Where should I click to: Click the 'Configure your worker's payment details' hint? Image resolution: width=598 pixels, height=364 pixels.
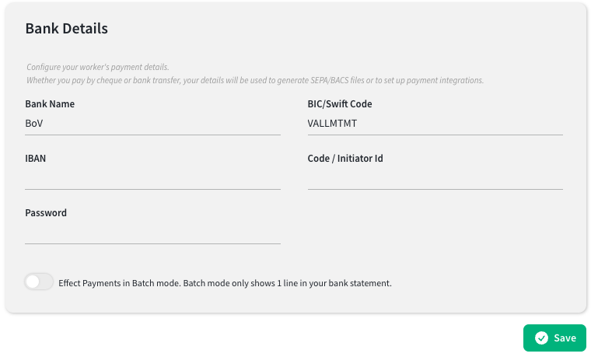point(98,67)
